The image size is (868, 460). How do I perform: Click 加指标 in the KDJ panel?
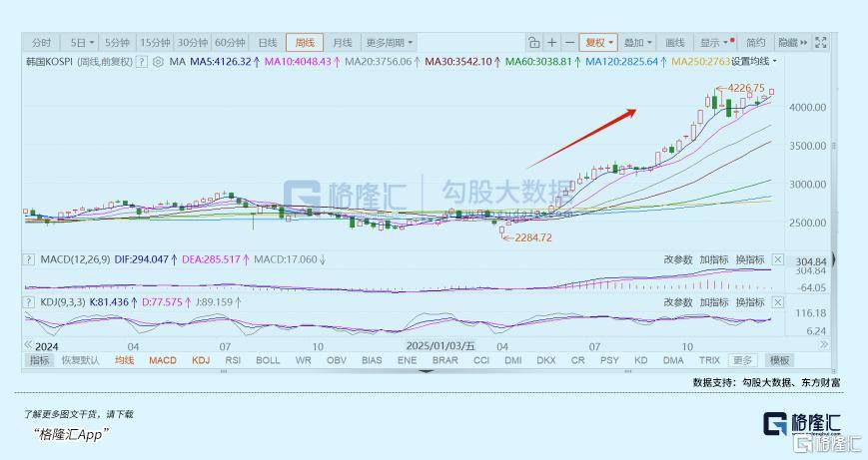click(x=714, y=302)
